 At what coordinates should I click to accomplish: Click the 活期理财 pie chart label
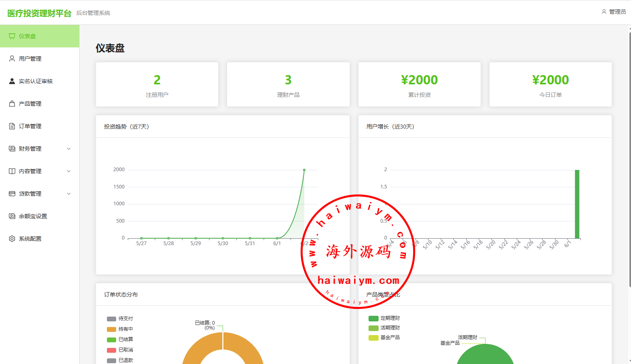coord(467,337)
